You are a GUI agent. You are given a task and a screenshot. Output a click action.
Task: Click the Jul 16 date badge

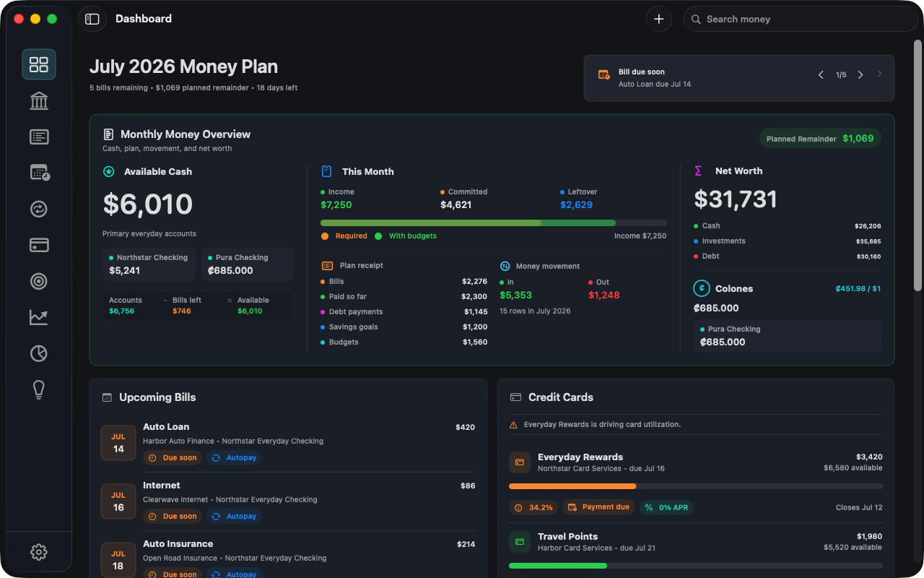click(118, 501)
